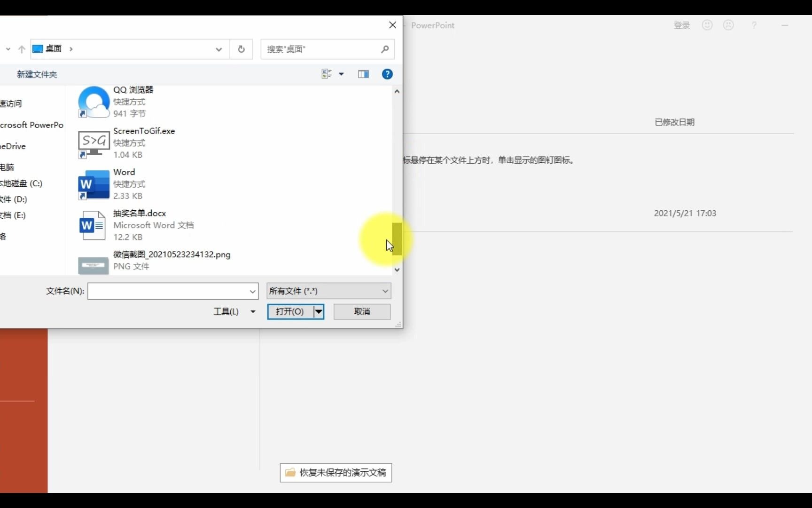The height and width of the screenshot is (508, 812).
Task: Select the Word shortcut icon
Action: pos(94,185)
